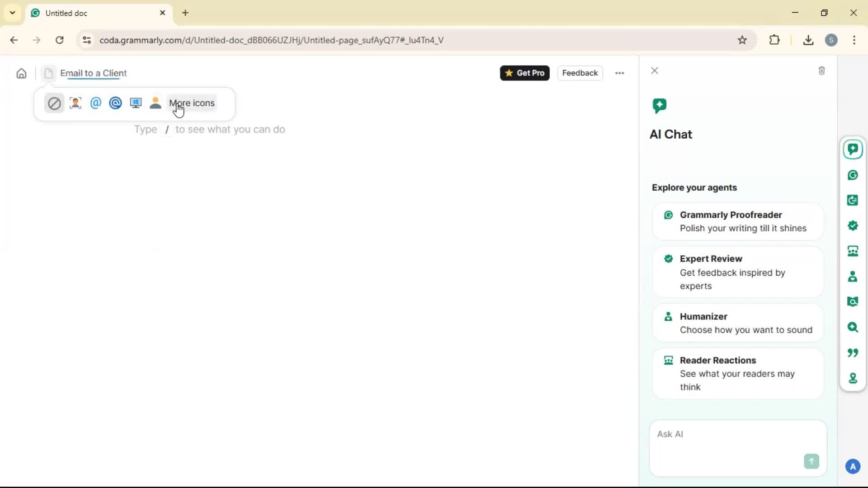Open the quotation marks citation icon in the sidebar

pos(853,352)
